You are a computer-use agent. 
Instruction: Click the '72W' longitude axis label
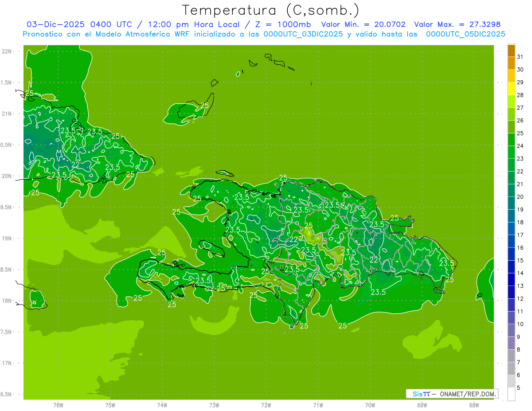[266, 405]
